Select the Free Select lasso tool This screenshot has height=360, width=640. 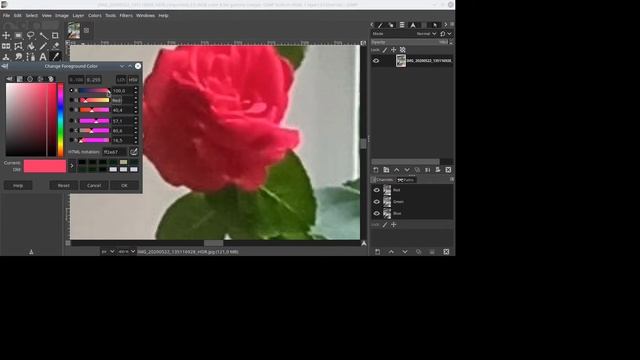click(x=31, y=36)
